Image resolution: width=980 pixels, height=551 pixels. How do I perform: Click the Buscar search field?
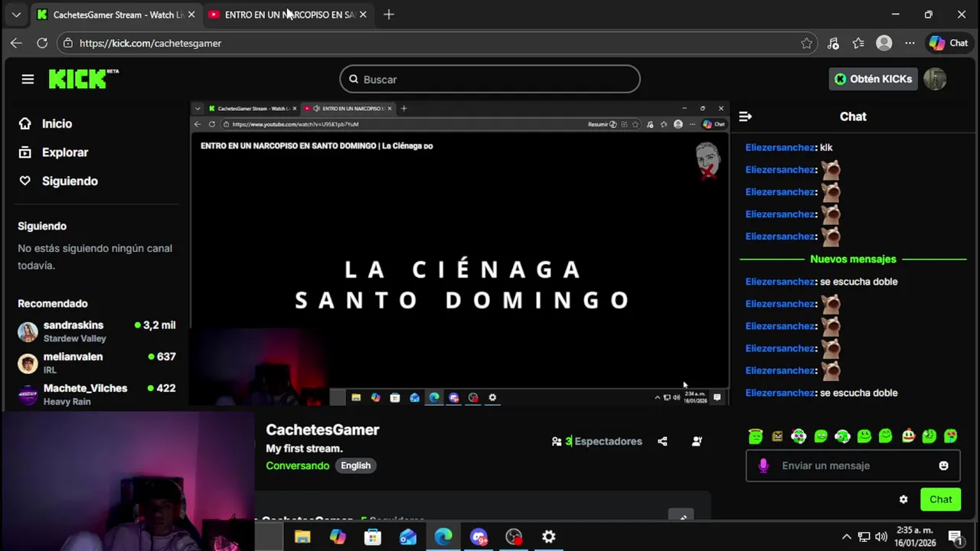[490, 79]
